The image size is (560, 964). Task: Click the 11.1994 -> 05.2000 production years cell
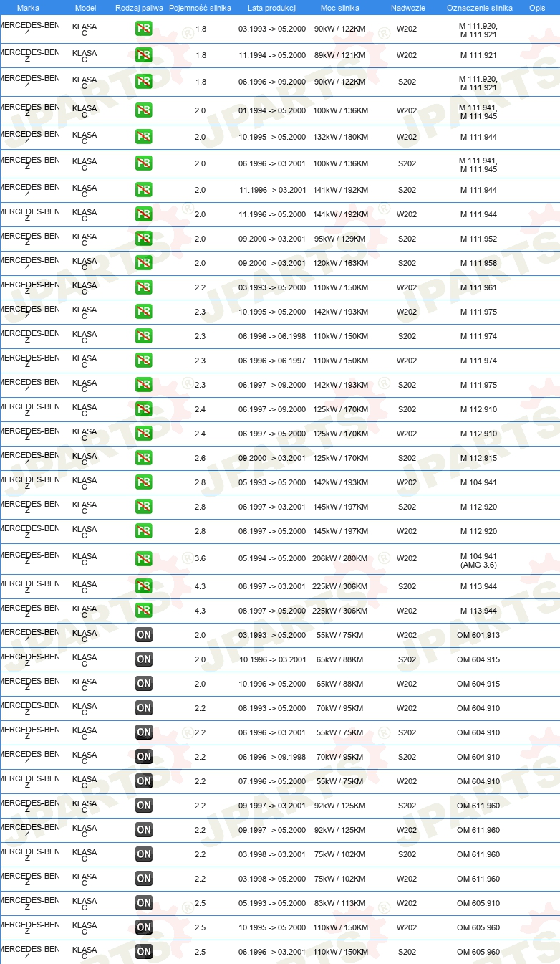coord(272,55)
